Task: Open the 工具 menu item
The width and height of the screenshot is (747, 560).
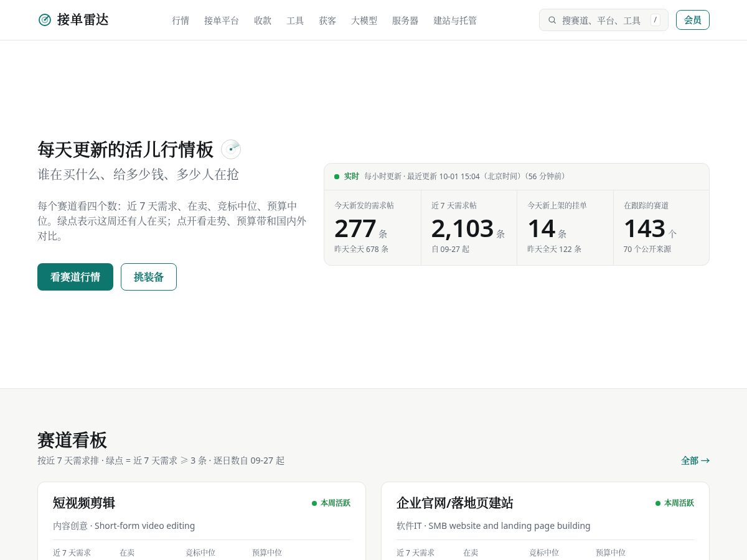Action: click(x=295, y=21)
